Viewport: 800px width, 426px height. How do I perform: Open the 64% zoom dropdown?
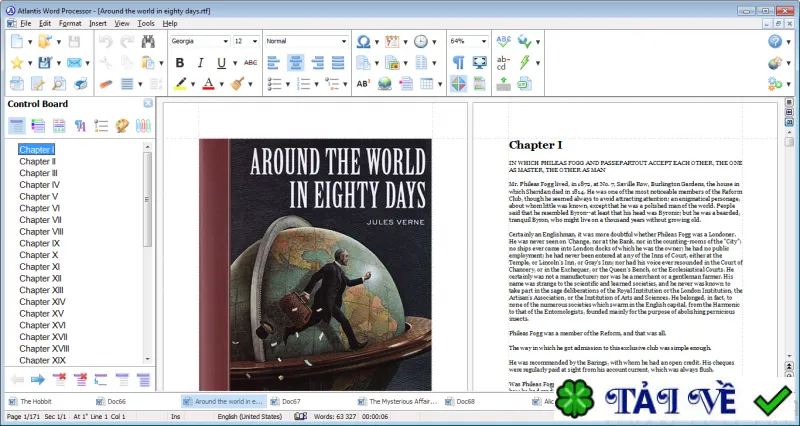[x=468, y=41]
